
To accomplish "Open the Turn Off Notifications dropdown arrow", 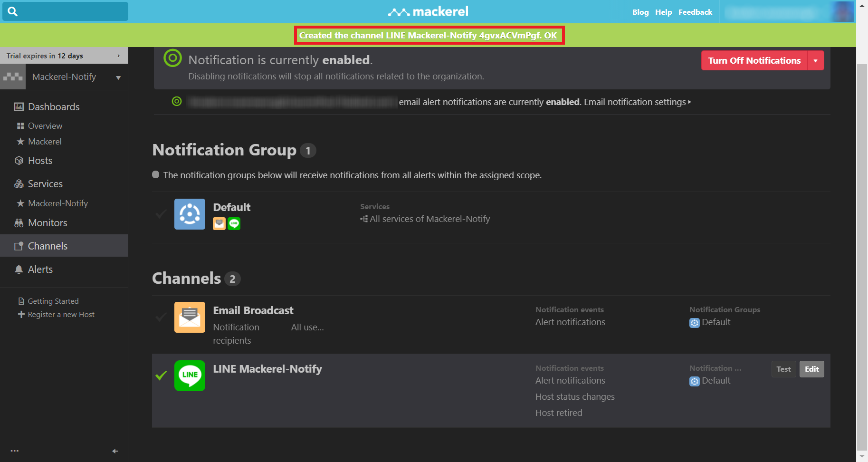I will tap(816, 60).
